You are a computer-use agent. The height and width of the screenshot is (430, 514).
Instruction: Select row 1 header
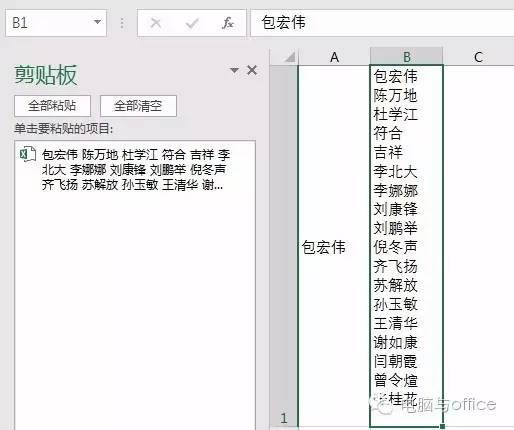click(284, 246)
